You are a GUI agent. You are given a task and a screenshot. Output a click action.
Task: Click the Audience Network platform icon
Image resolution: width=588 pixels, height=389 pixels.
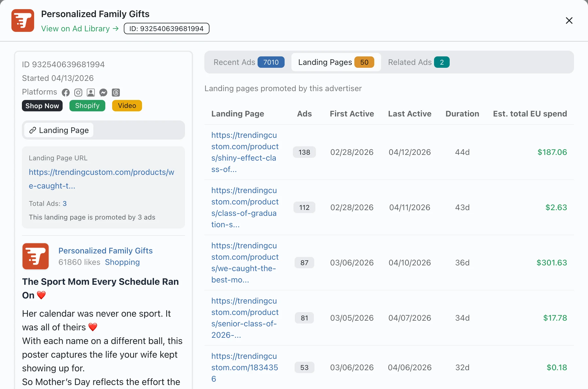click(91, 92)
